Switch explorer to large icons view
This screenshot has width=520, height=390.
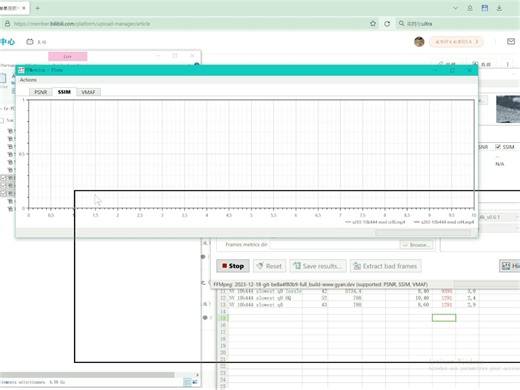pyautogui.click(x=195, y=382)
